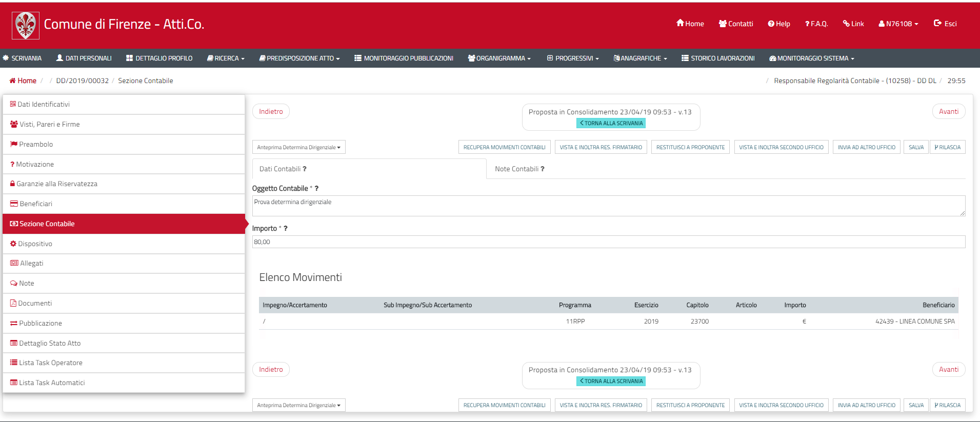This screenshot has height=422, width=980.
Task: Expand the RICERCA menu dropdown
Action: (x=226, y=58)
